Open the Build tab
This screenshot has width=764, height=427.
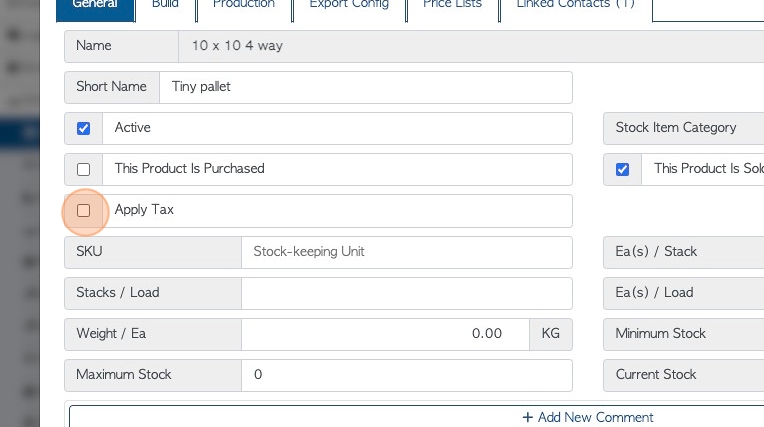pos(165,9)
